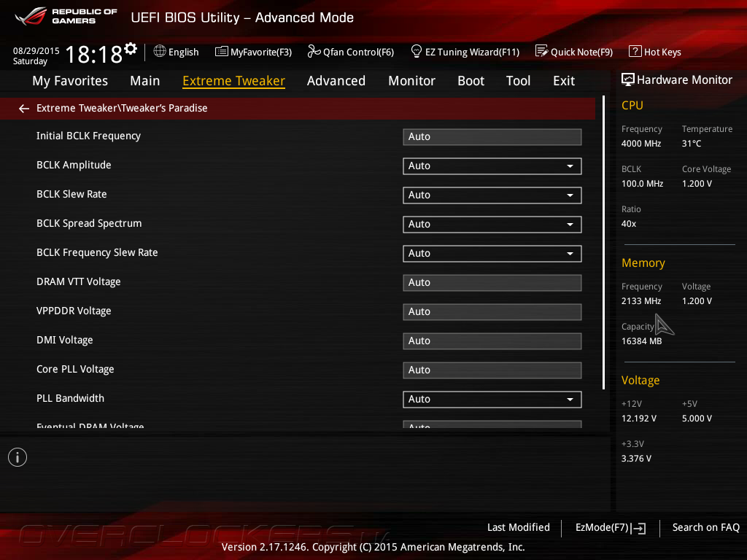Viewport: 747px width, 560px height.
Task: Select the Extreme Tweaker tab
Action: coord(234,81)
